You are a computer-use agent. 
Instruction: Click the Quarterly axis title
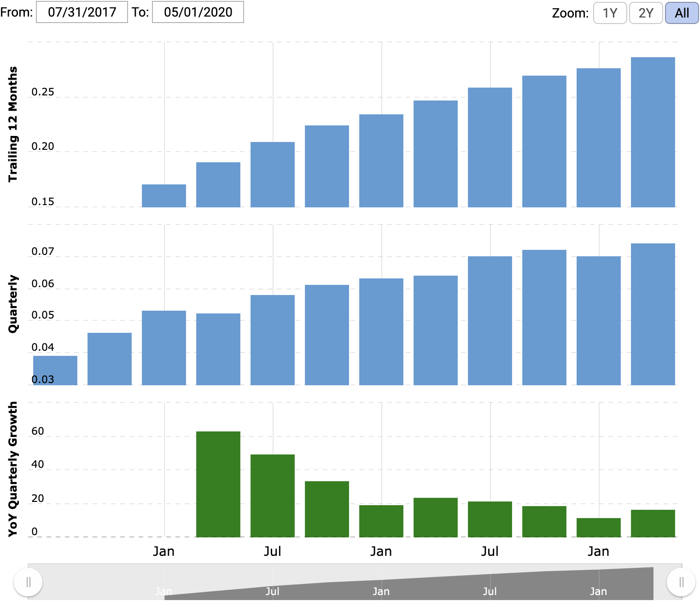pyautogui.click(x=12, y=304)
